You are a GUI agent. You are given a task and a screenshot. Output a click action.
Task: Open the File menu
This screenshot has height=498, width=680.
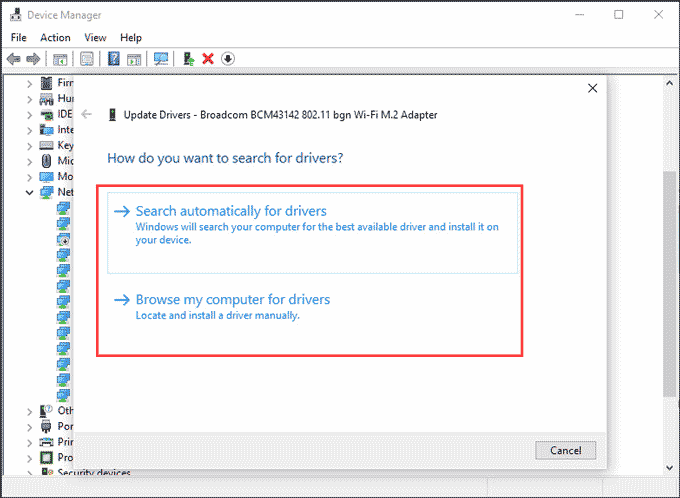19,38
